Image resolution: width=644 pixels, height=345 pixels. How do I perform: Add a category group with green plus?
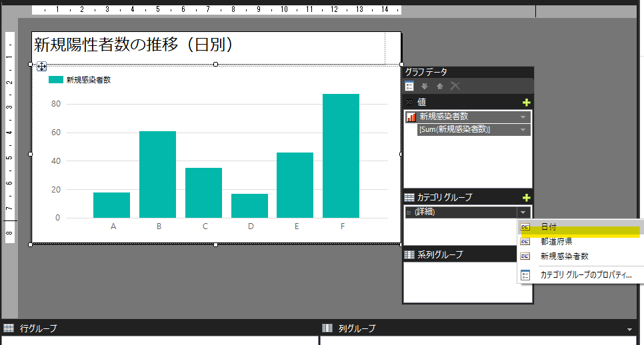pyautogui.click(x=526, y=198)
